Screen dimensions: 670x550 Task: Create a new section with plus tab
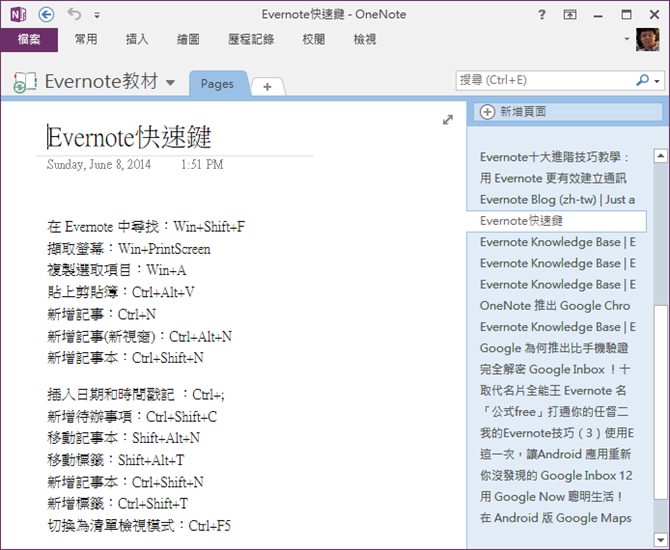(x=267, y=86)
